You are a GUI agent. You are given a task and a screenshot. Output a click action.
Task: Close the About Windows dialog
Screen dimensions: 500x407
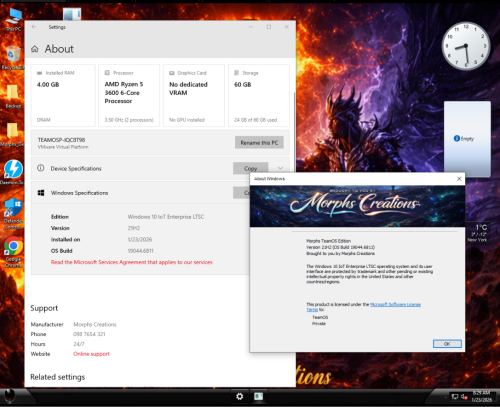(x=459, y=179)
